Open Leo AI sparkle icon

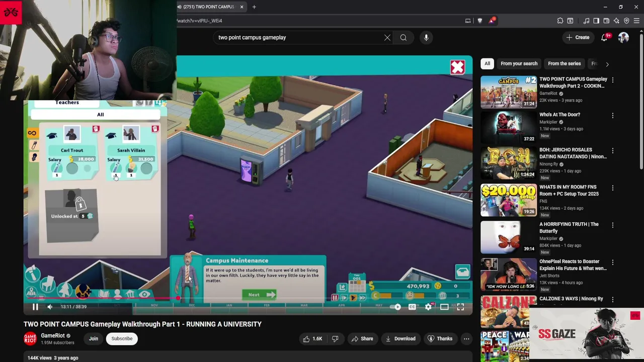pyautogui.click(x=616, y=21)
